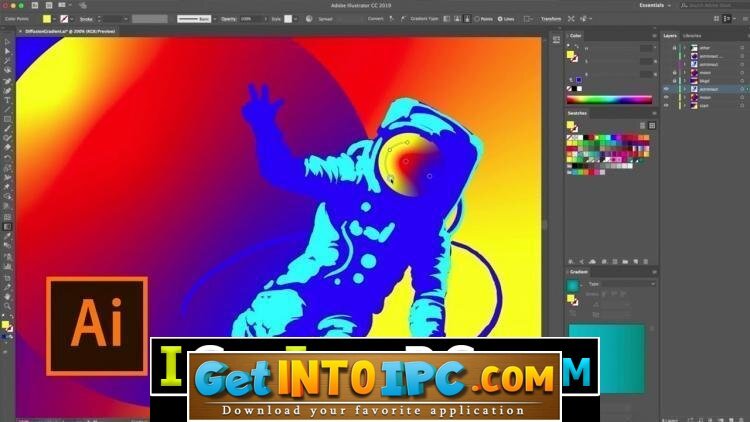Choose the Radial gradient type icon
This screenshot has width=750, height=422.
pyautogui.click(x=457, y=19)
